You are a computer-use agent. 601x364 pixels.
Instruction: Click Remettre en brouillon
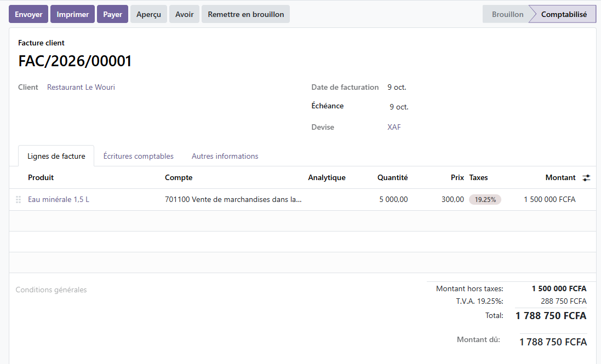point(245,14)
